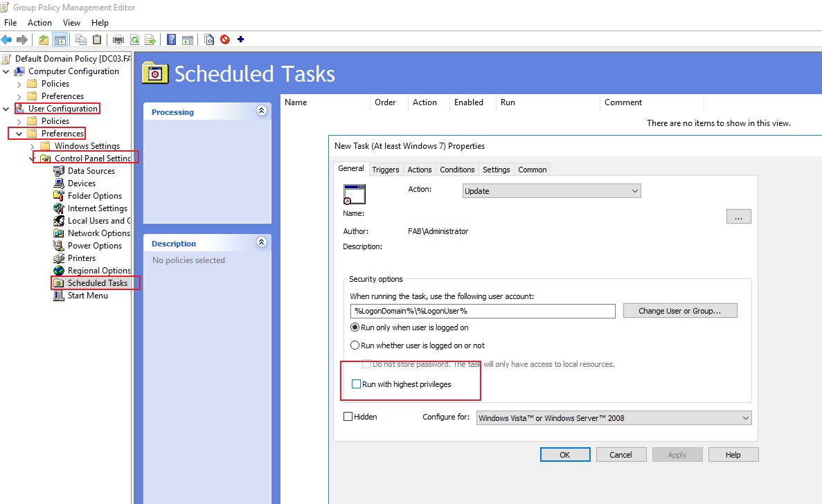Click the Name column header
822x504 pixels.
point(325,102)
